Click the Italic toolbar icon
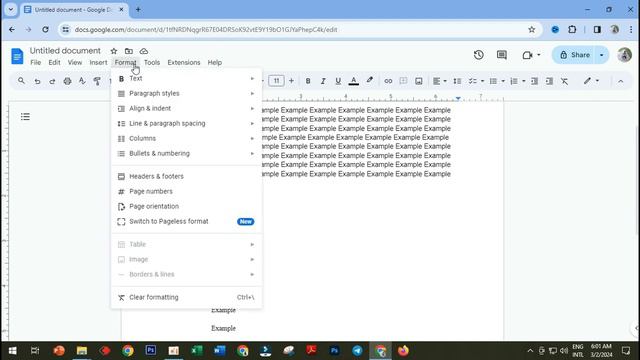Screen dimensions: 640x360 click(x=323, y=81)
